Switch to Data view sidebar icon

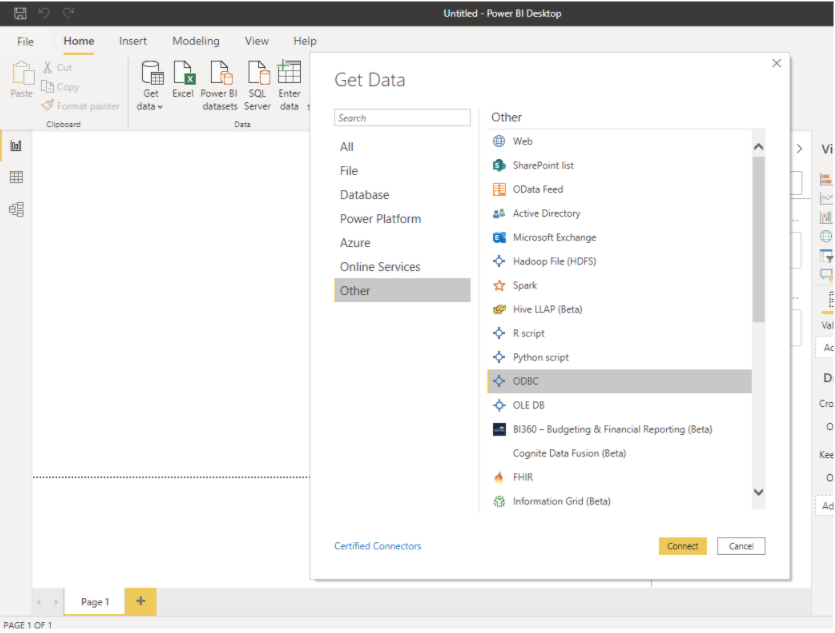coord(16,177)
